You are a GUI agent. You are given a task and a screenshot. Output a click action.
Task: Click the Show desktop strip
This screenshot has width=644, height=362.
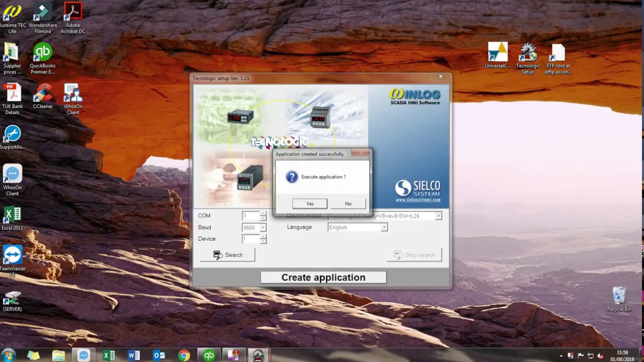pos(641,355)
